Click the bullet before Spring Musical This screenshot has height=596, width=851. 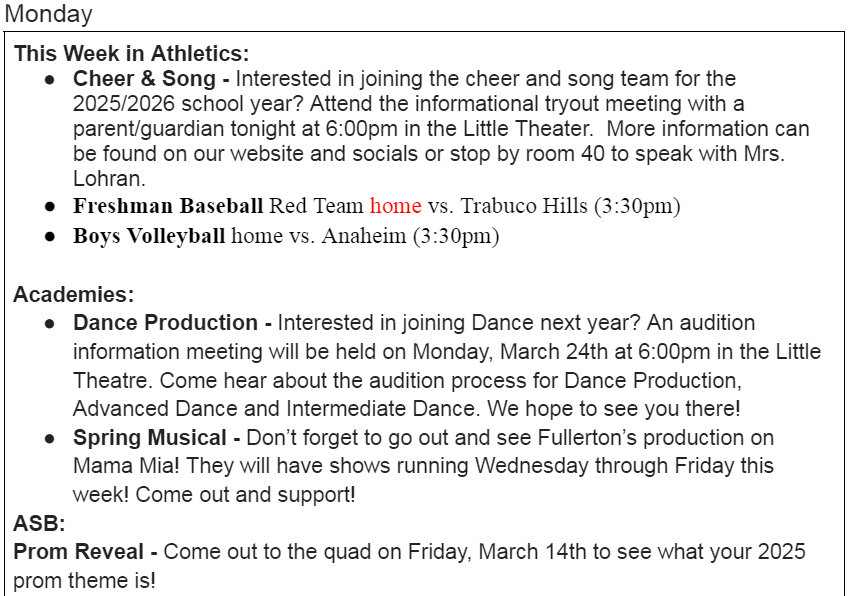pos(50,439)
